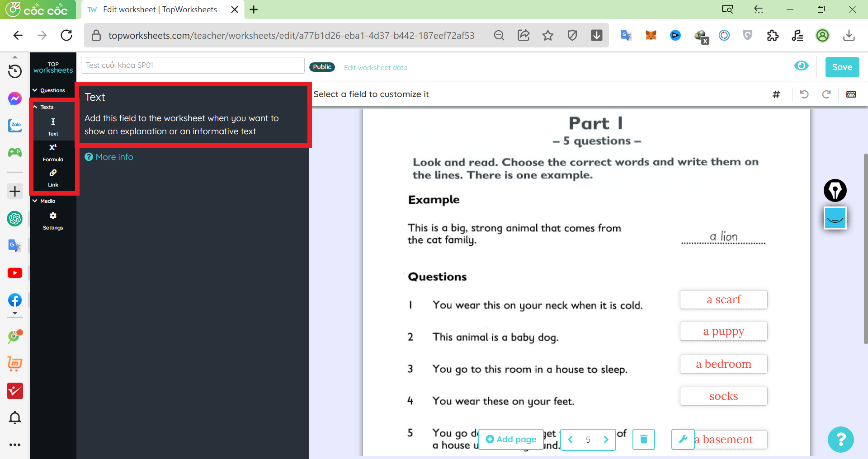This screenshot has height=459, width=868.
Task: Delete page with trash icon
Action: coord(643,439)
